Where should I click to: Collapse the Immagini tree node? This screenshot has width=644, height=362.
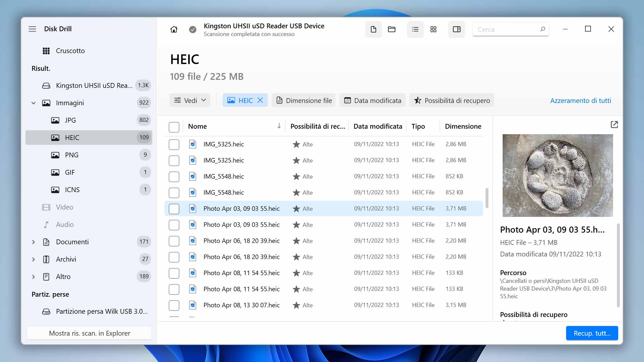point(33,103)
